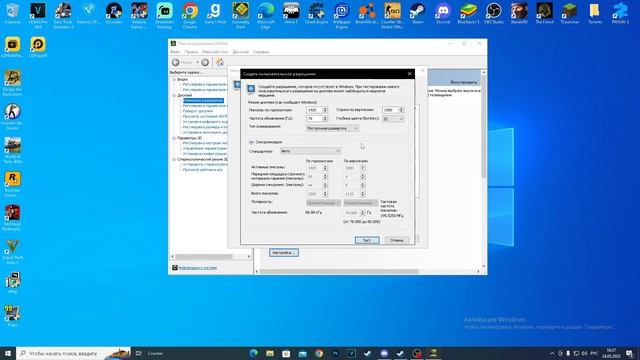The height and width of the screenshot is (360, 640).
Task: Toggle the Синхронизация section expander
Action: pos(251,142)
